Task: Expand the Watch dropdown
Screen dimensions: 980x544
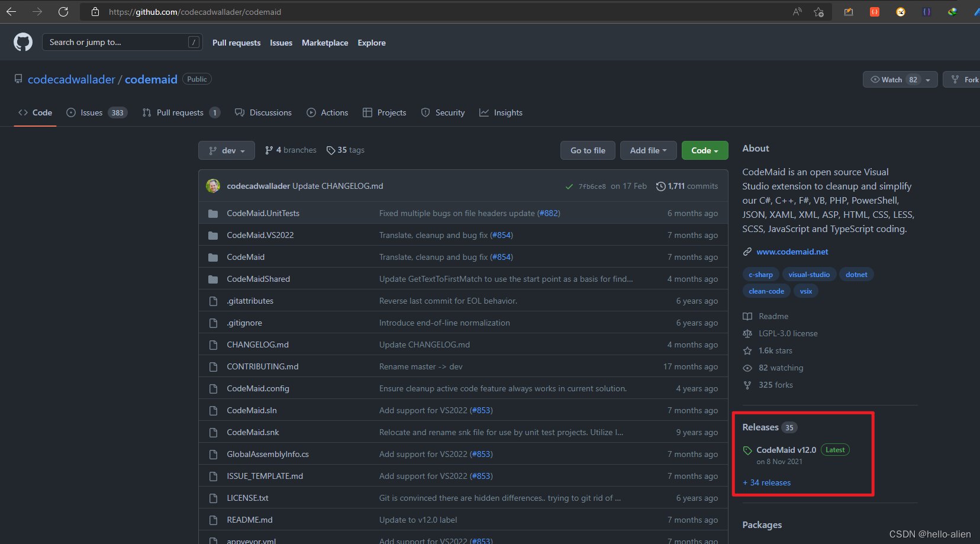Action: click(x=900, y=79)
